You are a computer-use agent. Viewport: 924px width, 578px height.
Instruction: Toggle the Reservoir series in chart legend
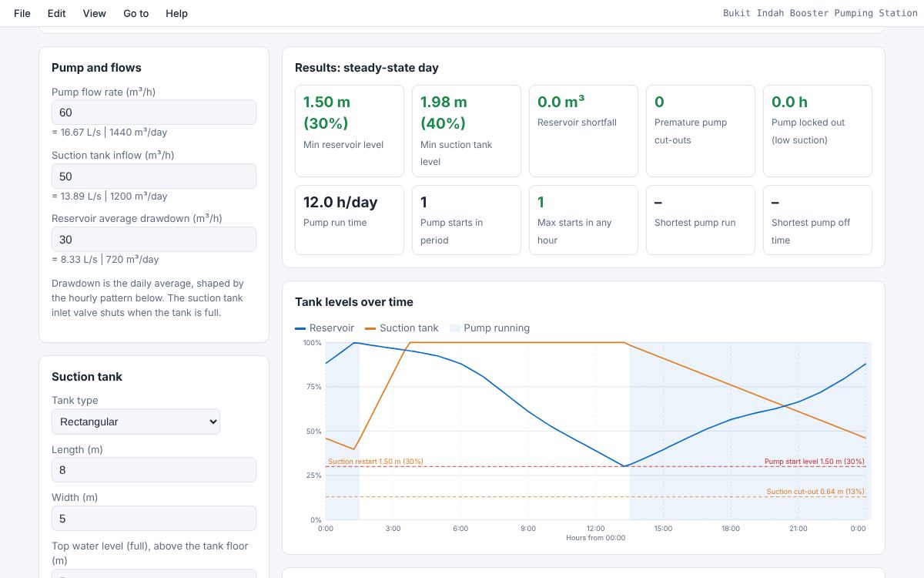325,328
